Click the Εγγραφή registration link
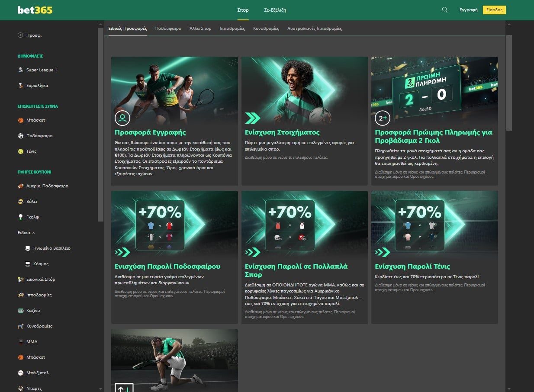This screenshot has height=392, width=534. point(468,10)
